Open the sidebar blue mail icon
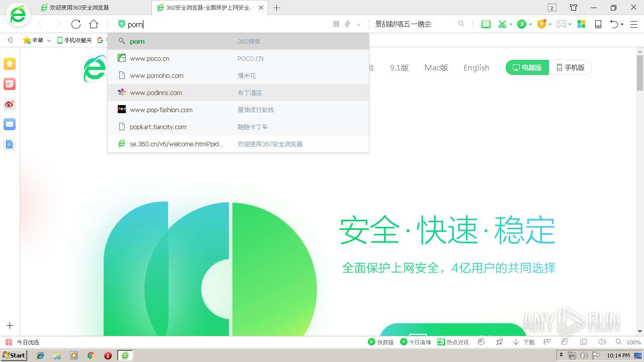This screenshot has height=362, width=644. (x=10, y=124)
